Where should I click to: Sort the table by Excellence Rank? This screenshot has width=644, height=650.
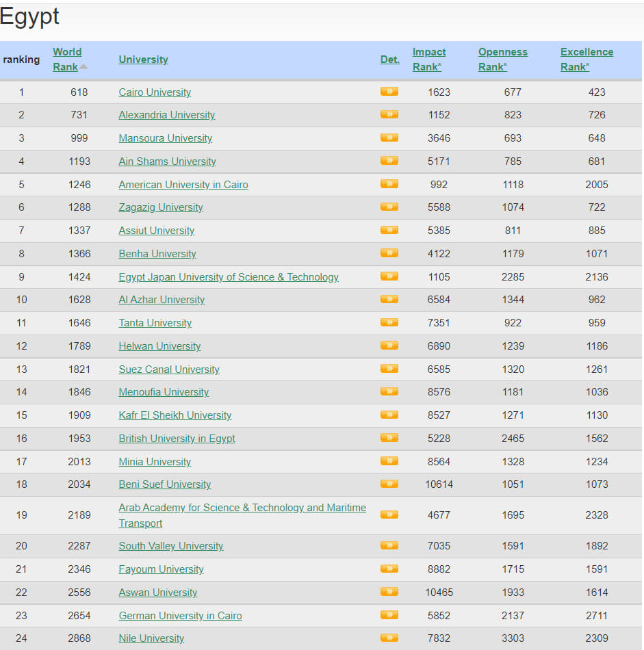click(587, 60)
